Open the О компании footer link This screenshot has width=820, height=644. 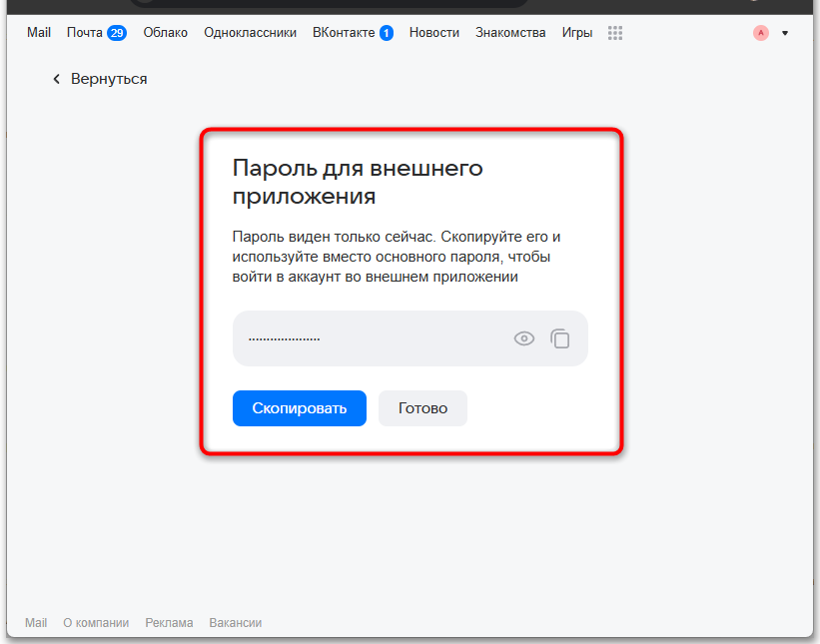[x=96, y=623]
